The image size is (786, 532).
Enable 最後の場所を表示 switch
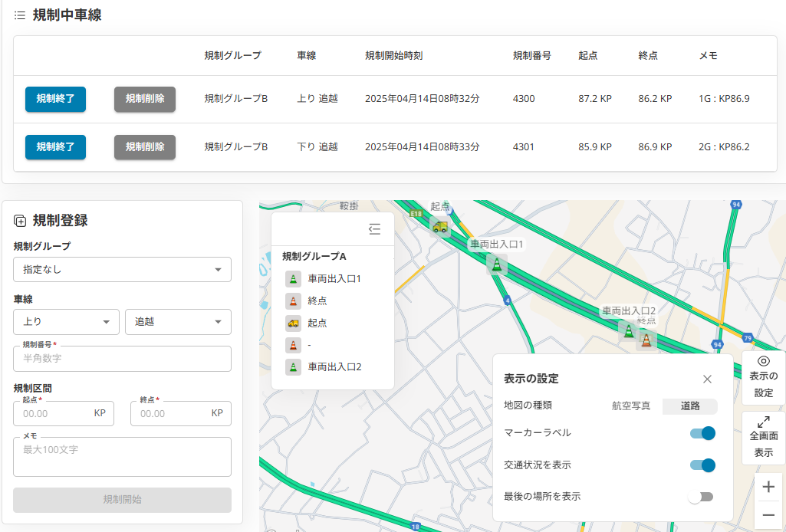click(x=701, y=497)
